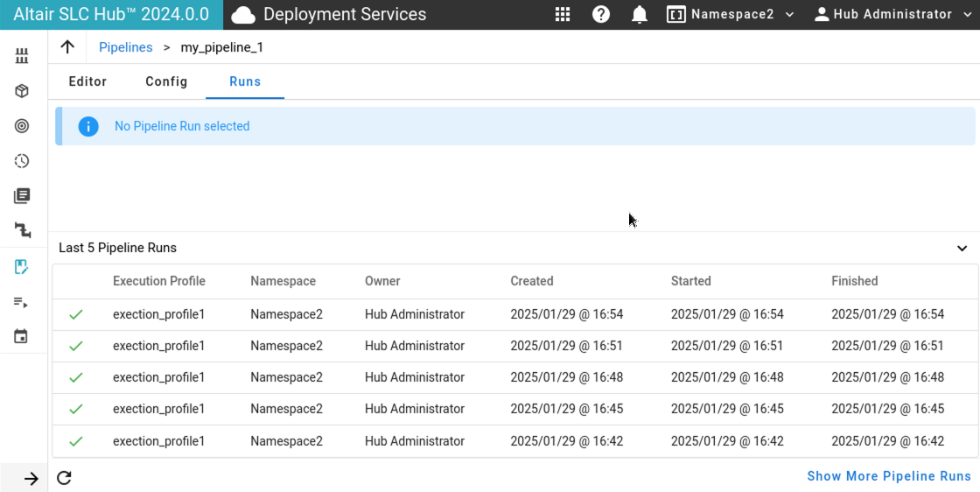
Task: Click the sidebar library stack icon
Action: 22,196
